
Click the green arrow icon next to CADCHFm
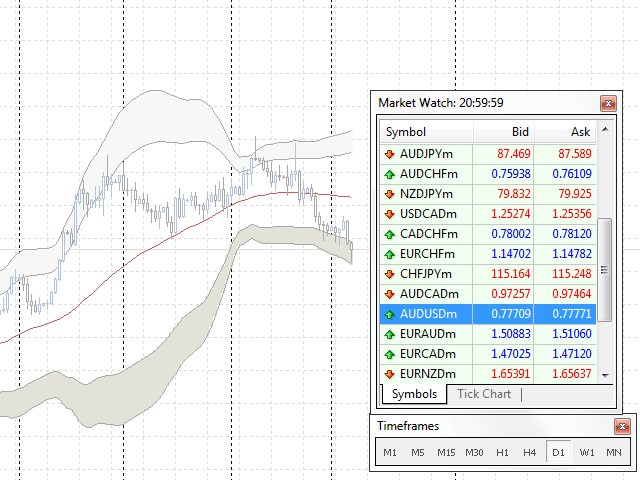390,234
